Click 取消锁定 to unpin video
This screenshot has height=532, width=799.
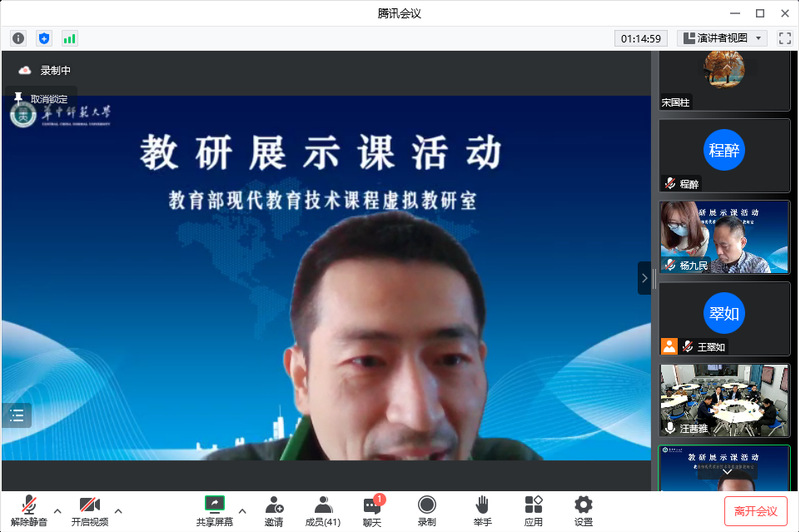[41, 99]
